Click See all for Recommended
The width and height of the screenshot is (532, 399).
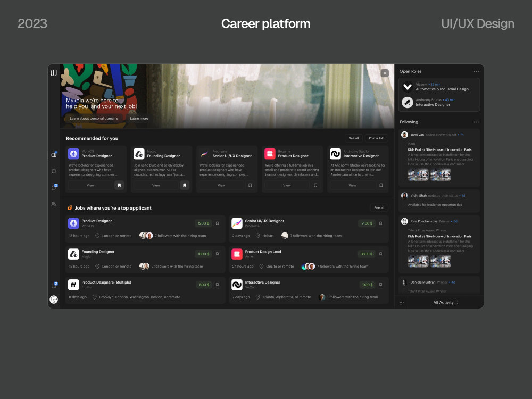[x=354, y=138]
